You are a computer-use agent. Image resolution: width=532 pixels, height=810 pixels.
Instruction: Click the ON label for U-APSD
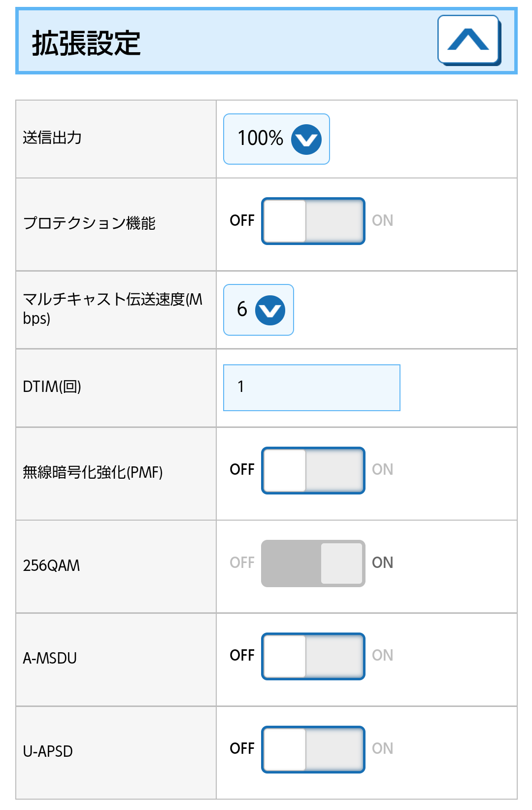click(x=382, y=748)
